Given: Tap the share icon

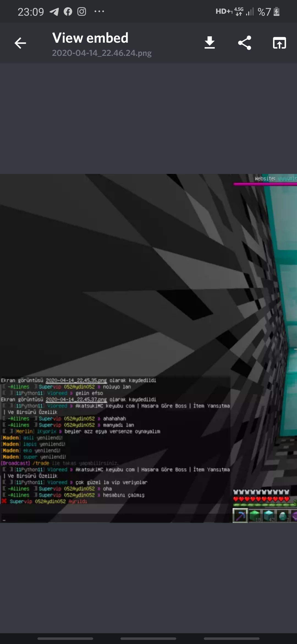Looking at the screenshot, I should tap(244, 43).
